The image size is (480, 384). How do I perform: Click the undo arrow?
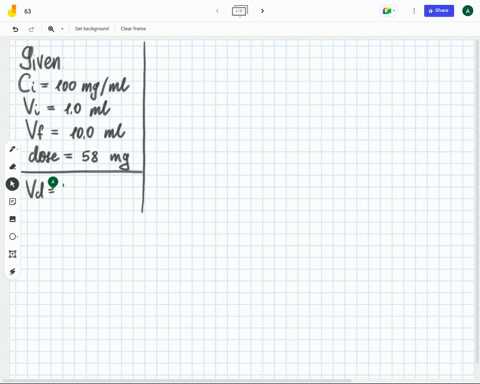(15, 29)
